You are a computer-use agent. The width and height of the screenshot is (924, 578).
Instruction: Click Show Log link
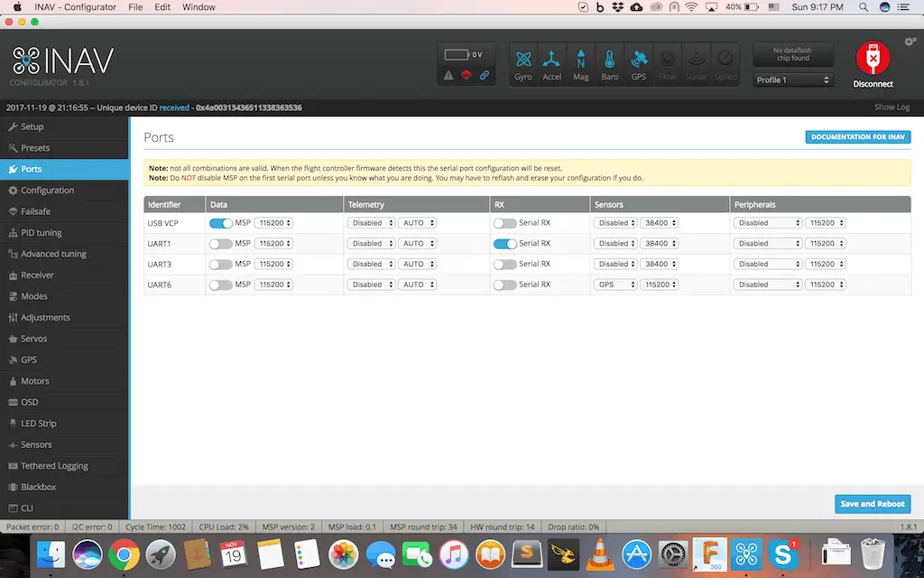click(892, 107)
